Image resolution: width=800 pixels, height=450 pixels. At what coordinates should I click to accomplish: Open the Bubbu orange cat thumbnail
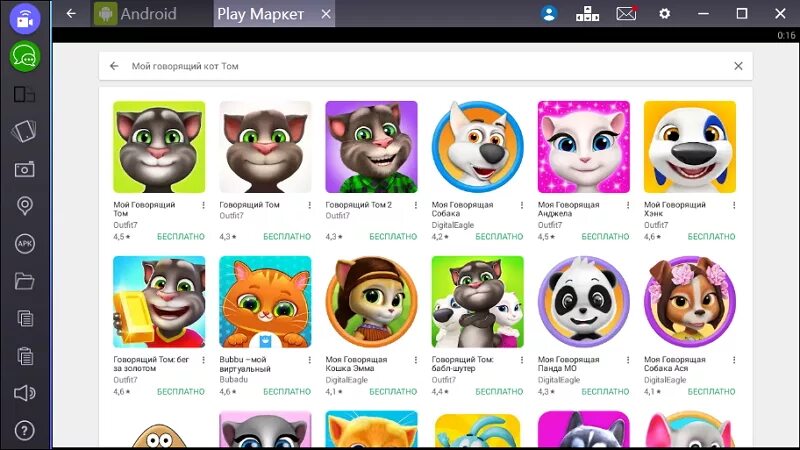(265, 302)
